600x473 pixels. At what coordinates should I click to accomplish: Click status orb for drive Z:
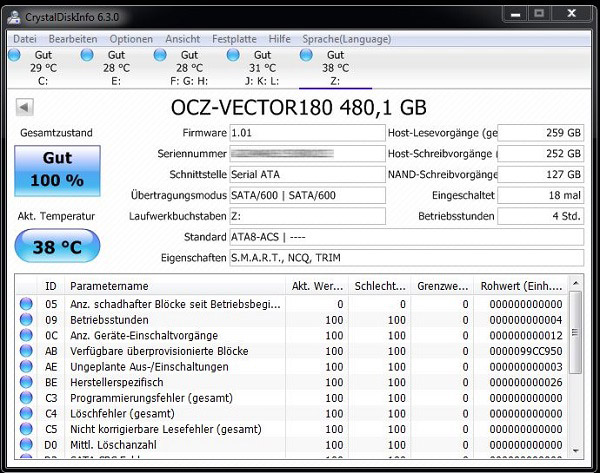306,55
